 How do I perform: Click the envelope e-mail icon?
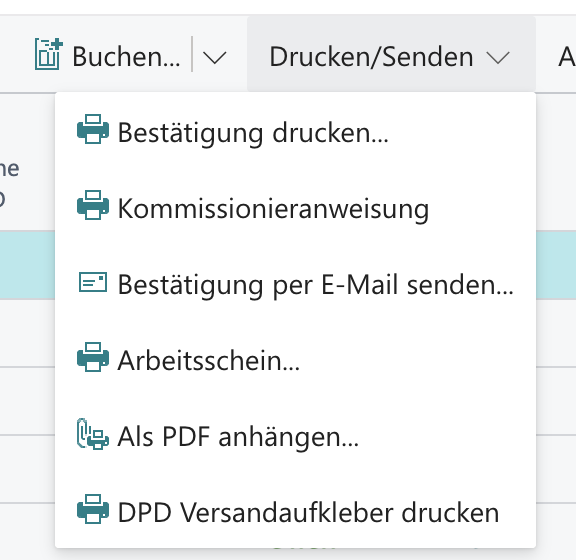(x=93, y=282)
